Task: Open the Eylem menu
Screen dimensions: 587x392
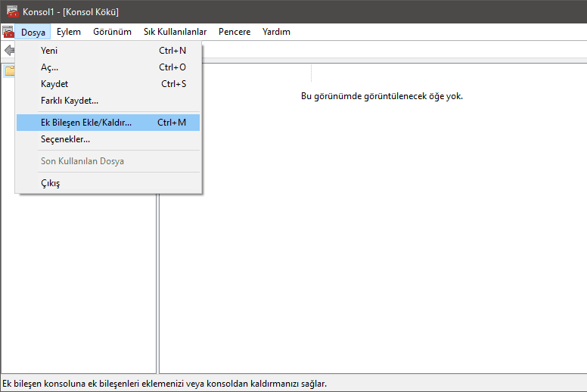Action: (x=69, y=32)
